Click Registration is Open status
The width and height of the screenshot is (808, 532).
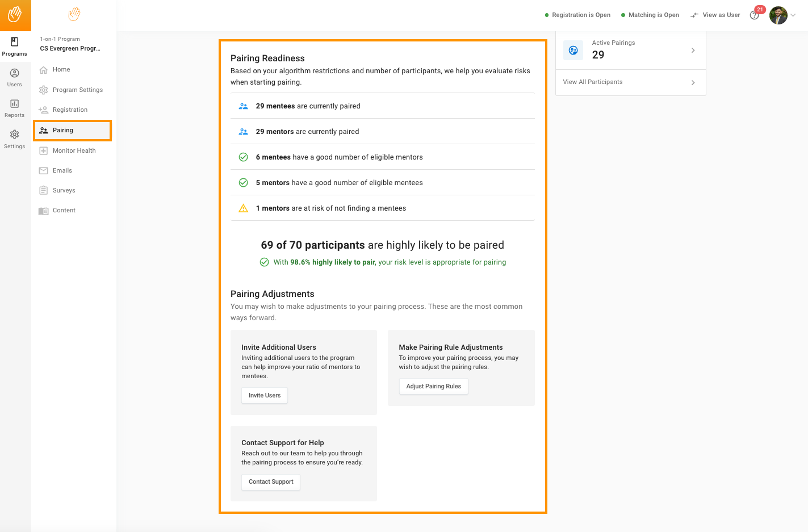click(577, 15)
